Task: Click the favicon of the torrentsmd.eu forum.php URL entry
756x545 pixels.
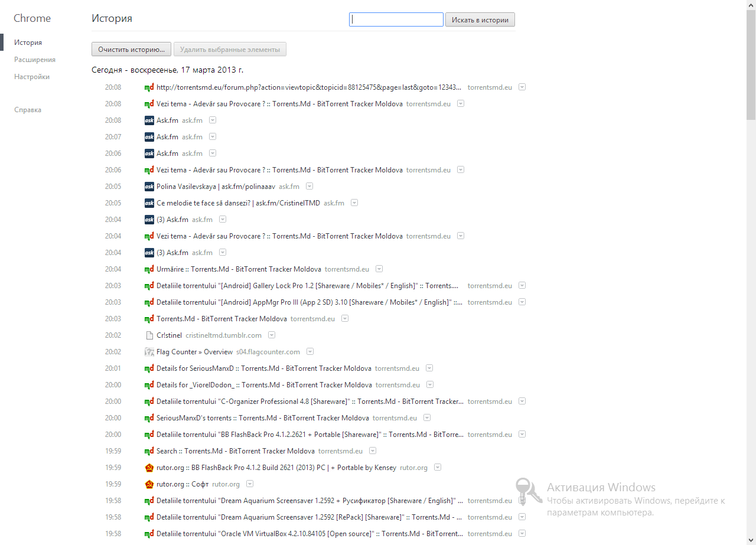Action: (x=149, y=87)
